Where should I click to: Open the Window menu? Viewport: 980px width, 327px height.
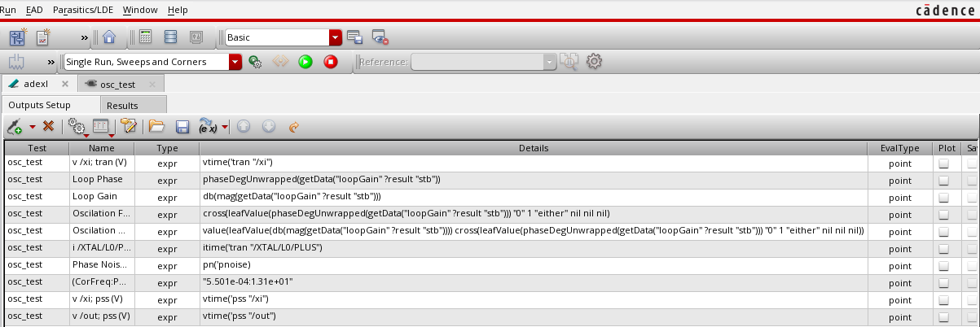click(140, 10)
